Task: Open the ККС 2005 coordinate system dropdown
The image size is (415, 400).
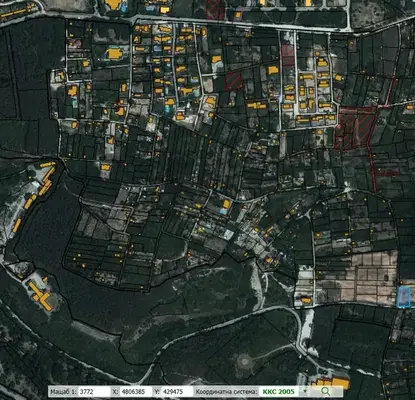Action: click(284, 391)
